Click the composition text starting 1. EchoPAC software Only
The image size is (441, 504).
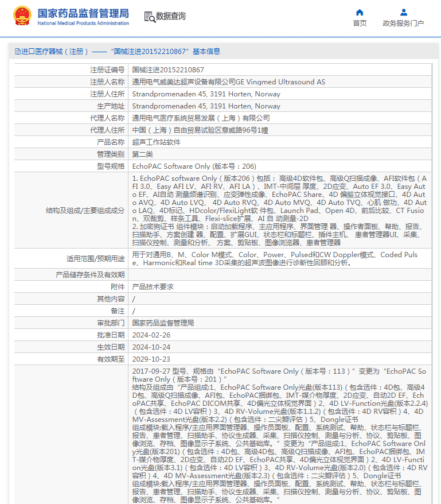coord(279,211)
